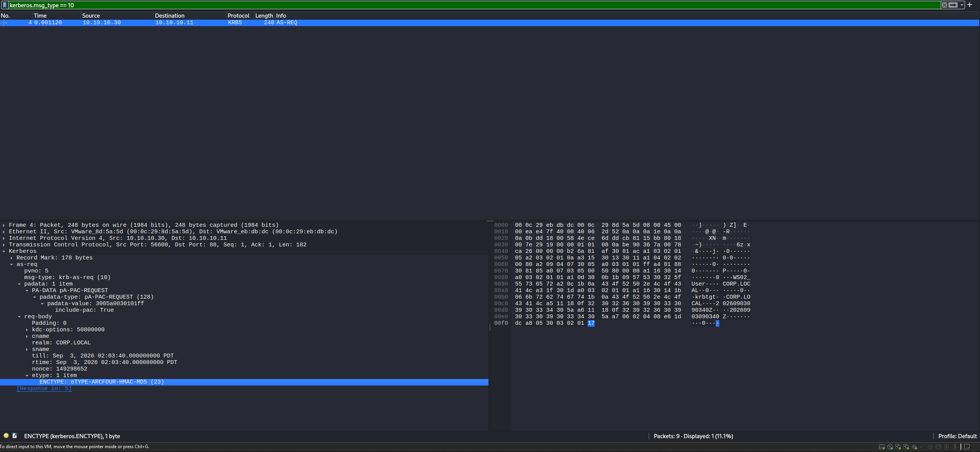The width and height of the screenshot is (980, 452).
Task: Expand Transmission Control Protocol node
Action: coord(4,245)
